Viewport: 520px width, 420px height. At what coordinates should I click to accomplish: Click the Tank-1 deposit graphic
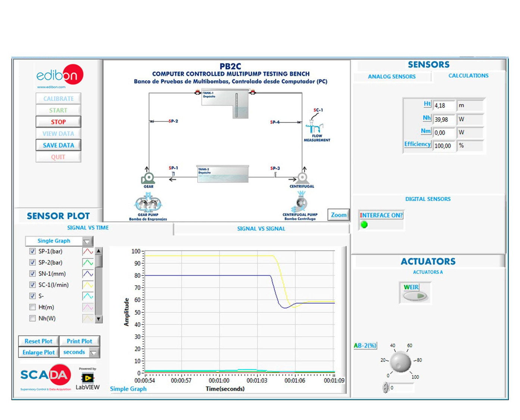[x=225, y=103]
